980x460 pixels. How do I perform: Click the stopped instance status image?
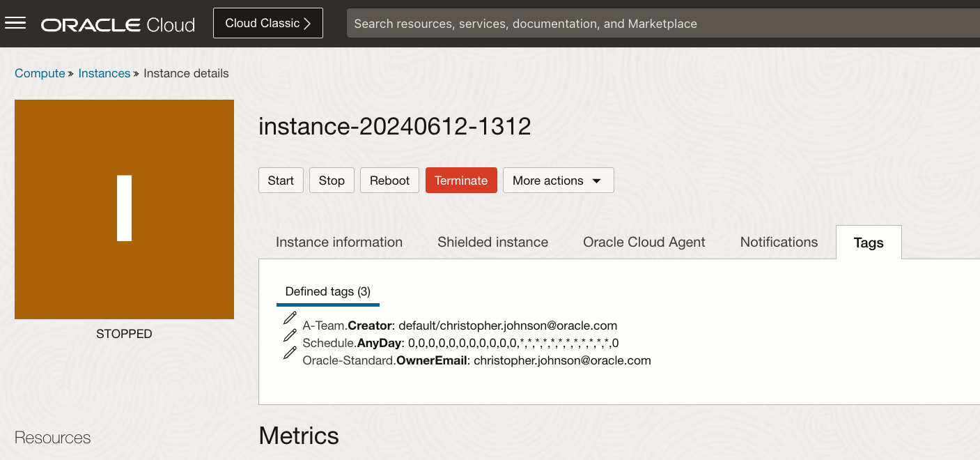124,209
